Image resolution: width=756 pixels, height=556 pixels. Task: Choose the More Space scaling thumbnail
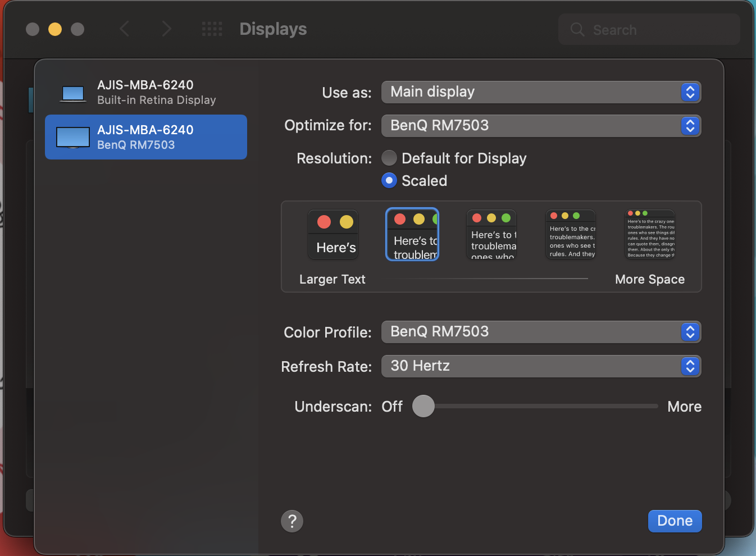650,235
